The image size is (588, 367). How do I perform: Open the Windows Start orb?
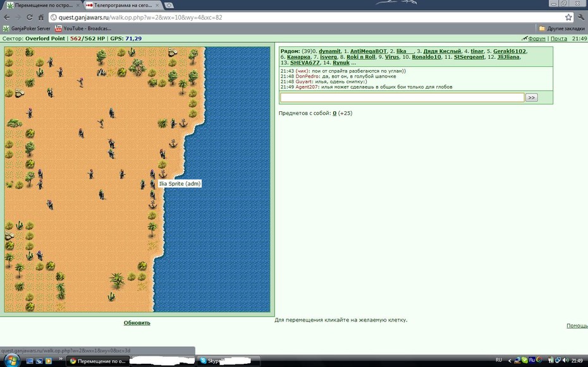[11, 361]
